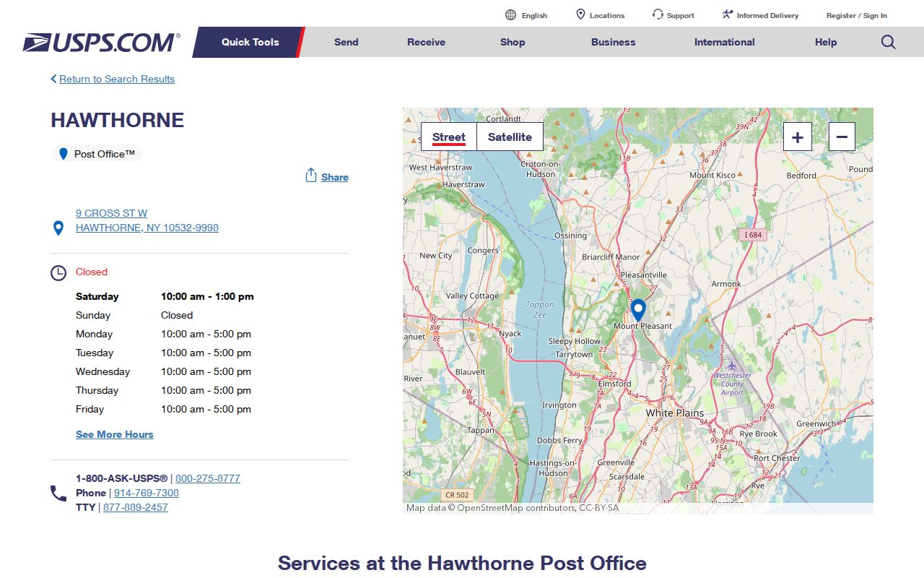Click phone number 914-769-7308
This screenshot has width=924, height=578.
(147, 493)
